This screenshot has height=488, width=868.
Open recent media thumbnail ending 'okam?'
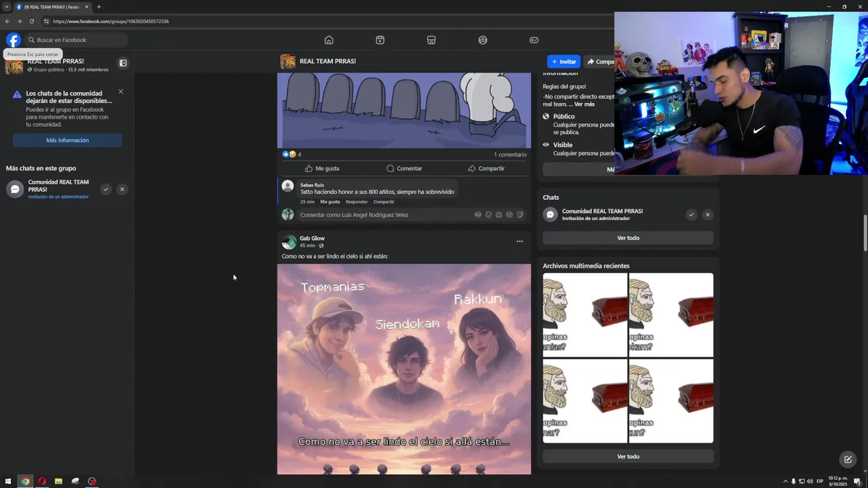671,315
